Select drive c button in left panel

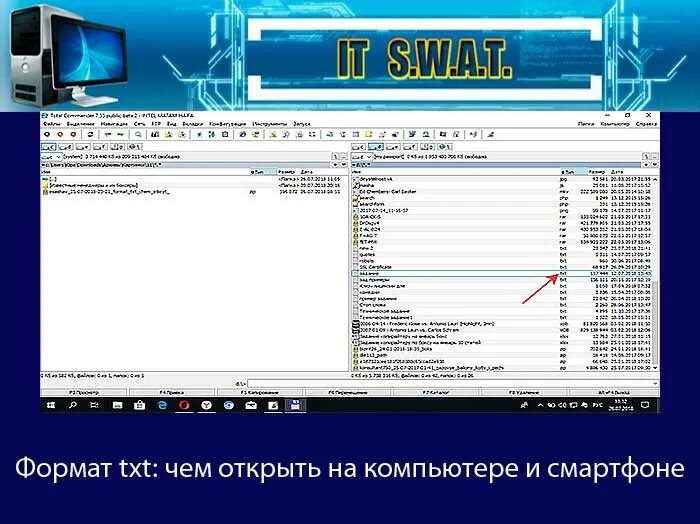coord(49,147)
